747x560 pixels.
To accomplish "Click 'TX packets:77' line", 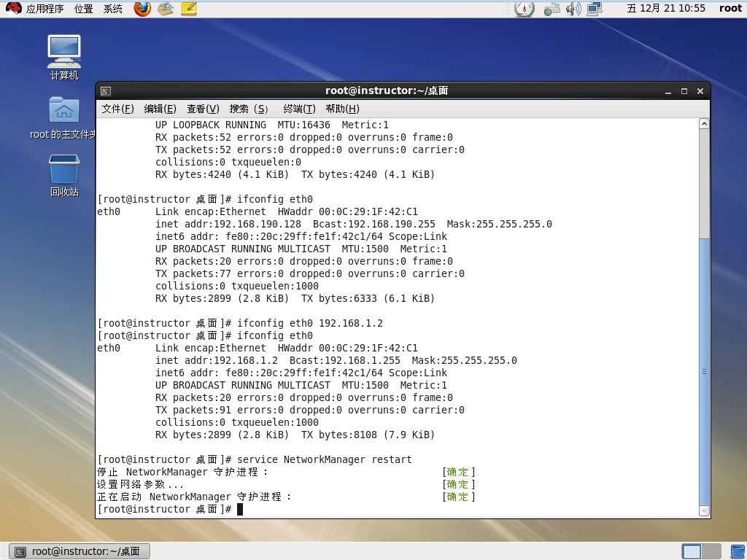I will tap(309, 274).
